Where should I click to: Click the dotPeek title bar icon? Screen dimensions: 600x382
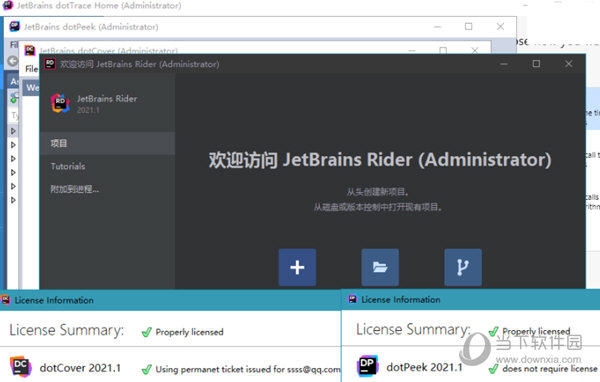click(15, 26)
